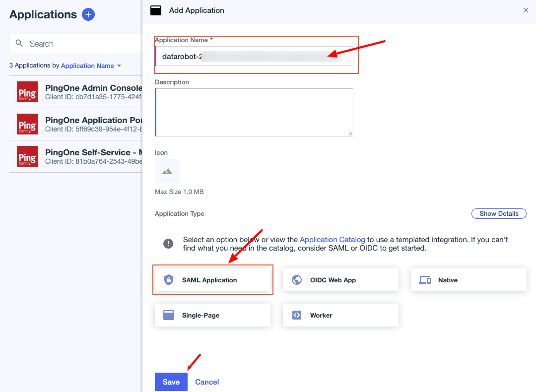Save the new application
This screenshot has width=536, height=392.
[171, 382]
